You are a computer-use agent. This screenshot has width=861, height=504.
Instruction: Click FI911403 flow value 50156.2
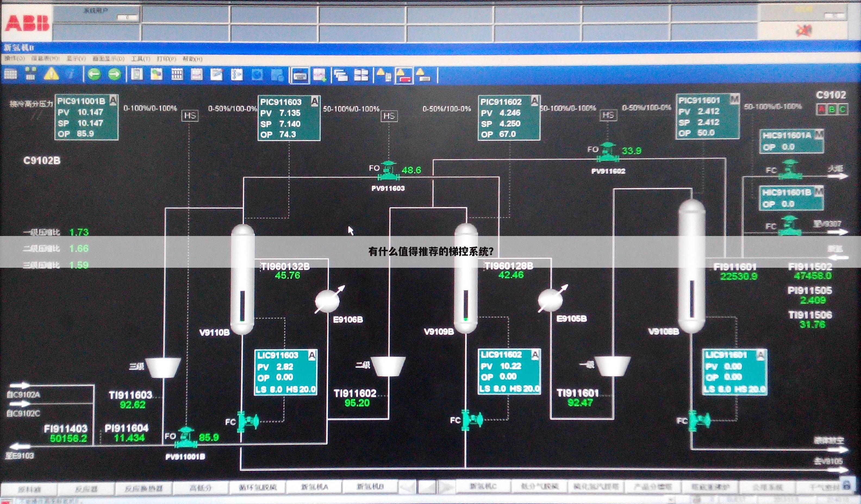click(x=69, y=438)
